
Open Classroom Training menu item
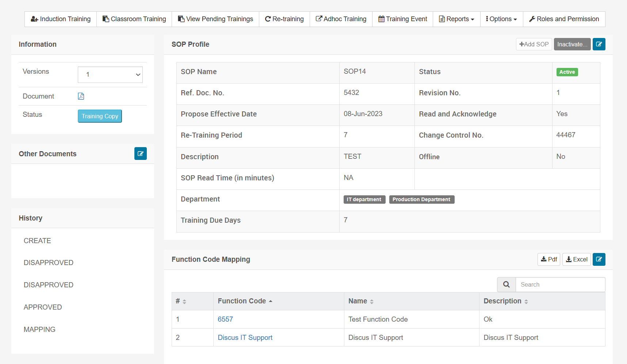[x=134, y=19]
